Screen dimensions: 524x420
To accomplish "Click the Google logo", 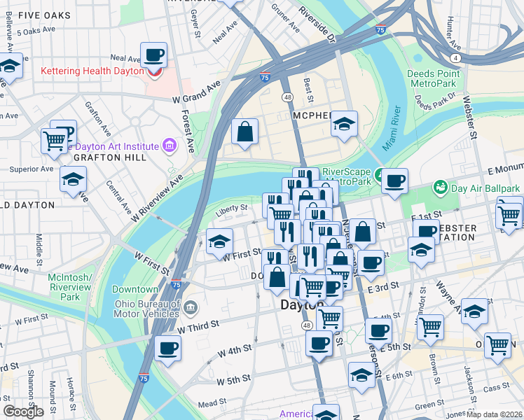I will (x=24, y=412).
